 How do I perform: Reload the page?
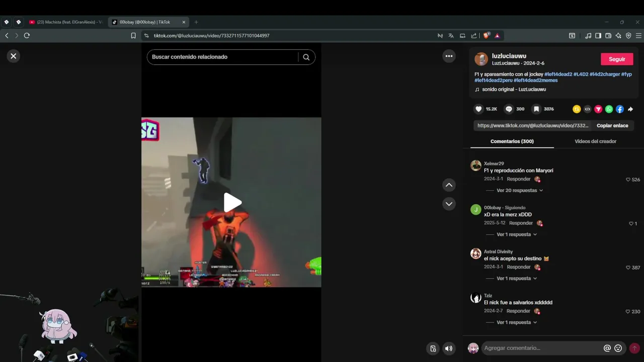[x=27, y=36]
